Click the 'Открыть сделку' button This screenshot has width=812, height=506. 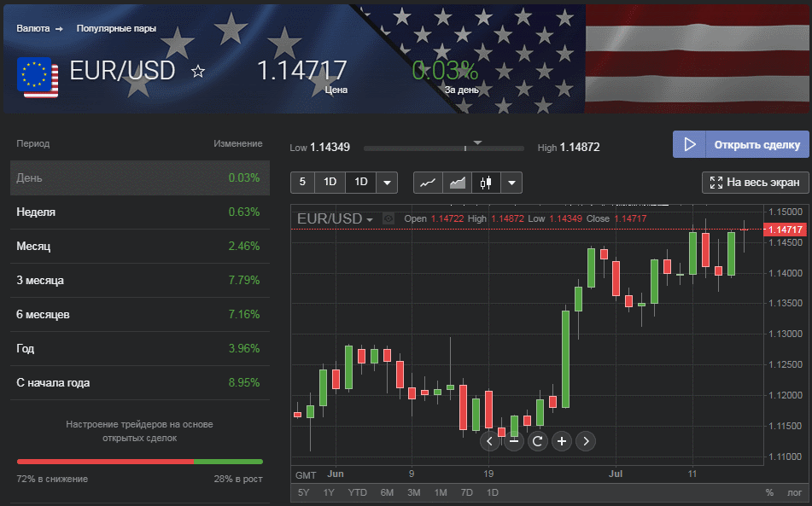tap(740, 144)
